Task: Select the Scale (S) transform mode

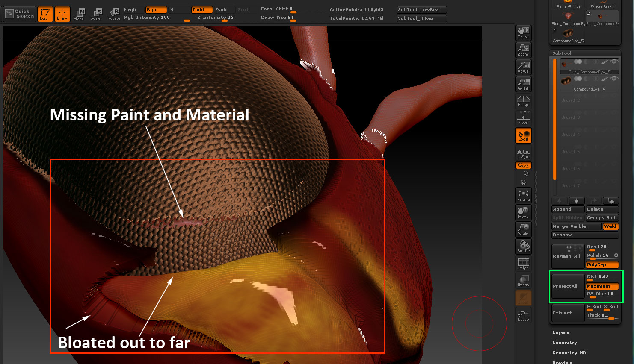Action: [96, 14]
